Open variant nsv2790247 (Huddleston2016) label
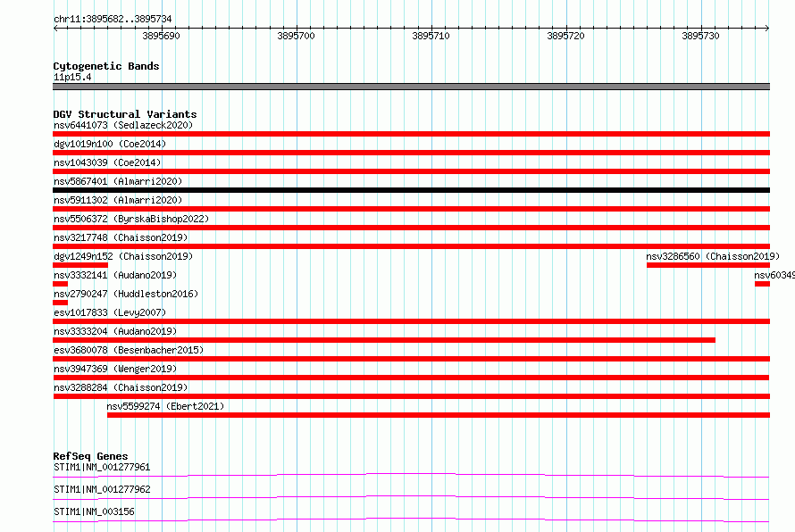The height and width of the screenshot is (532, 795). click(126, 294)
